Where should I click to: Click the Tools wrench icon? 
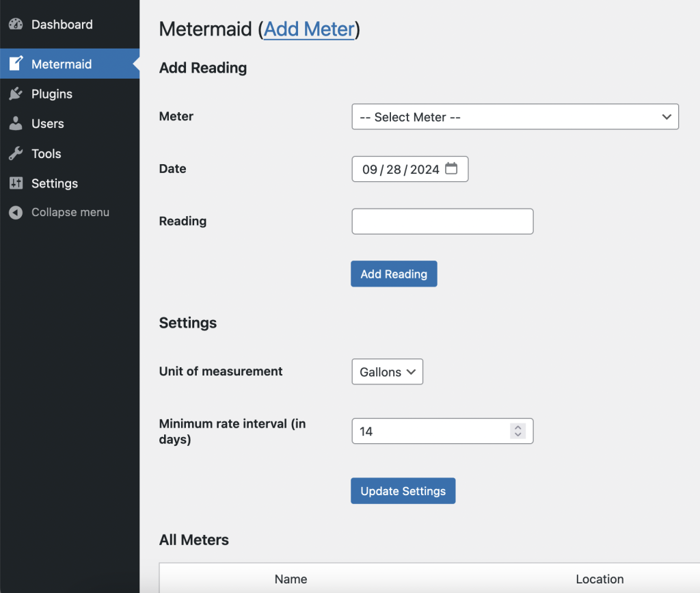pos(16,154)
